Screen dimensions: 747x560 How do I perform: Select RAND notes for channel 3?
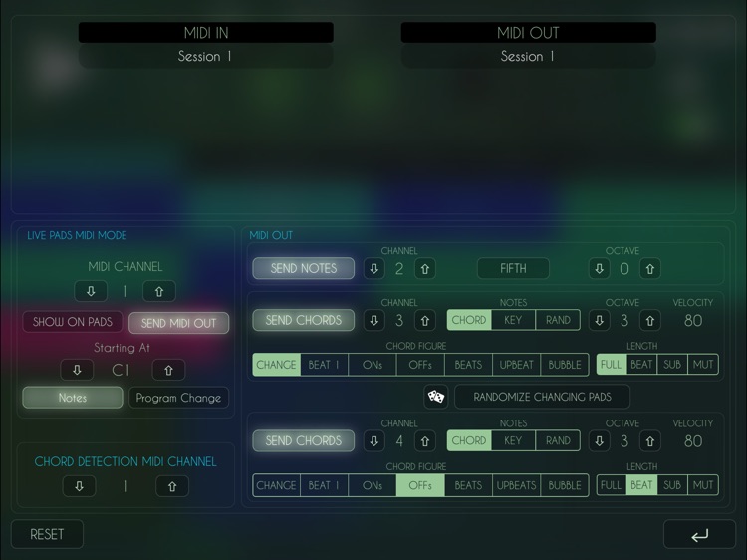pos(558,320)
